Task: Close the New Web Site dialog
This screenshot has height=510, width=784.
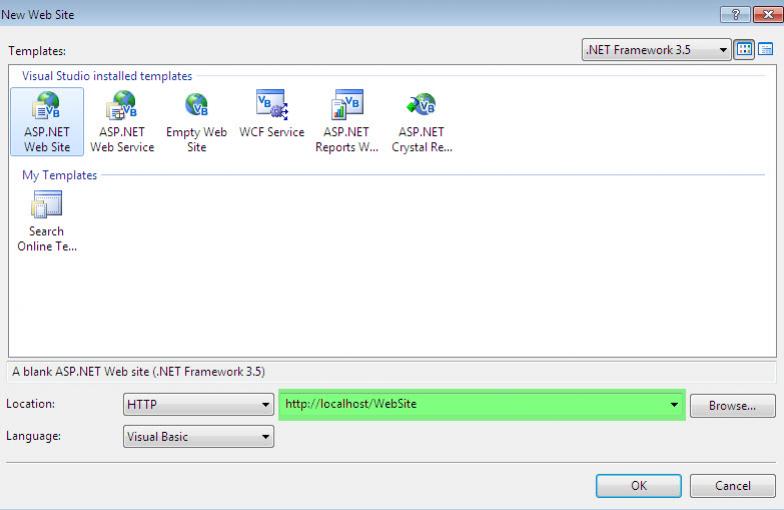Action: (768, 14)
